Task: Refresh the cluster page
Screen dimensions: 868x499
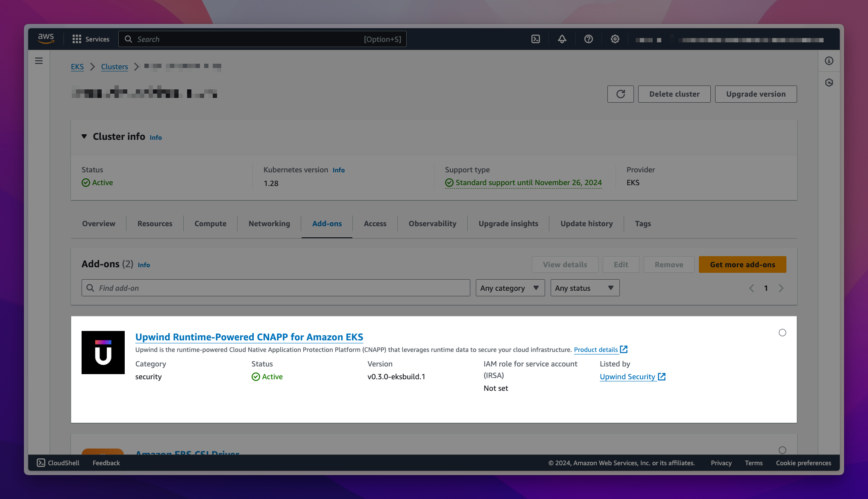Action: pos(621,94)
